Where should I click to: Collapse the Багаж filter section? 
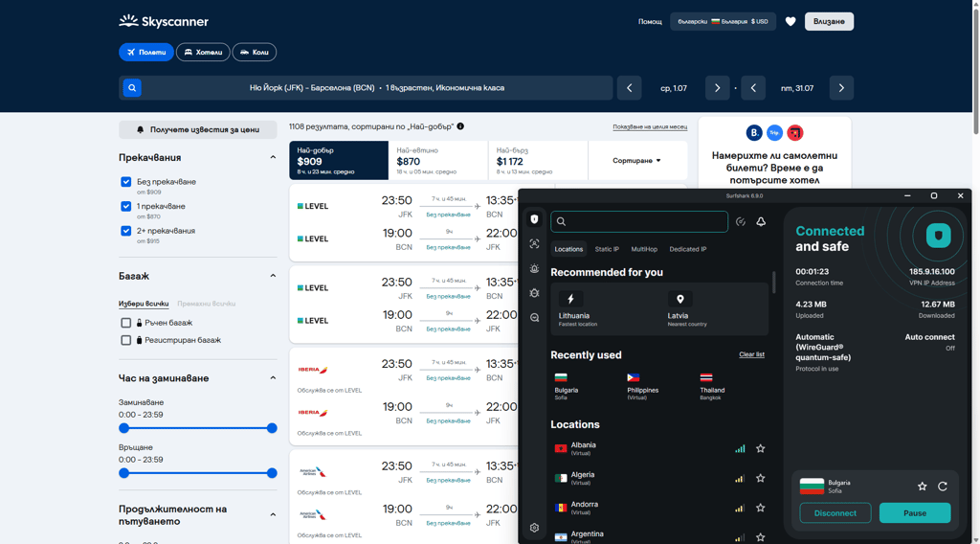coord(273,276)
